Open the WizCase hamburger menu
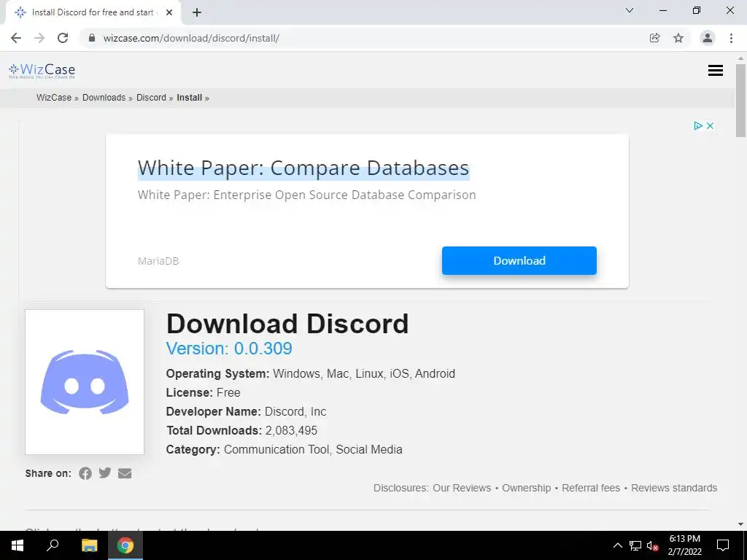Image resolution: width=747 pixels, height=560 pixels. tap(716, 71)
